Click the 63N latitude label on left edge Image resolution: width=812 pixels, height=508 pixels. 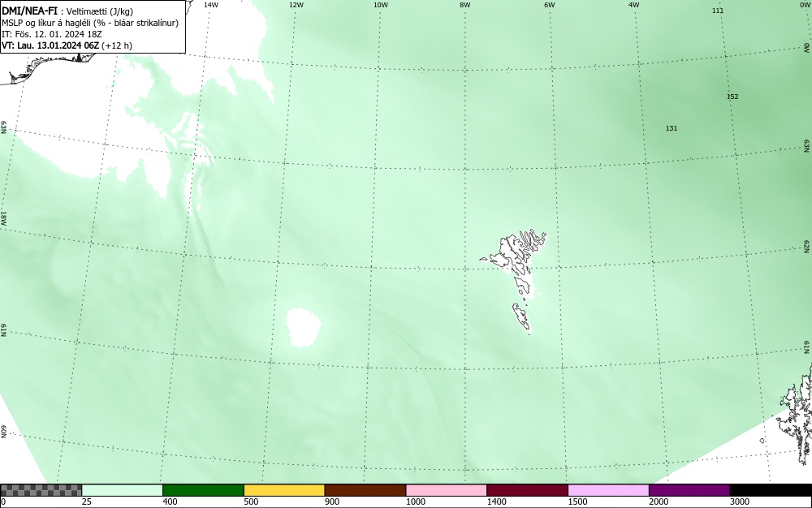coord(3,127)
